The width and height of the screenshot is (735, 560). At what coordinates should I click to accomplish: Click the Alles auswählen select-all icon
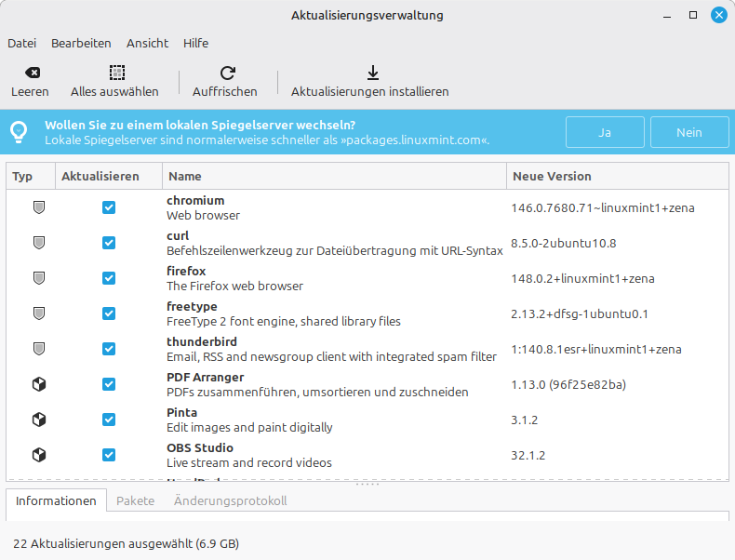pos(117,73)
